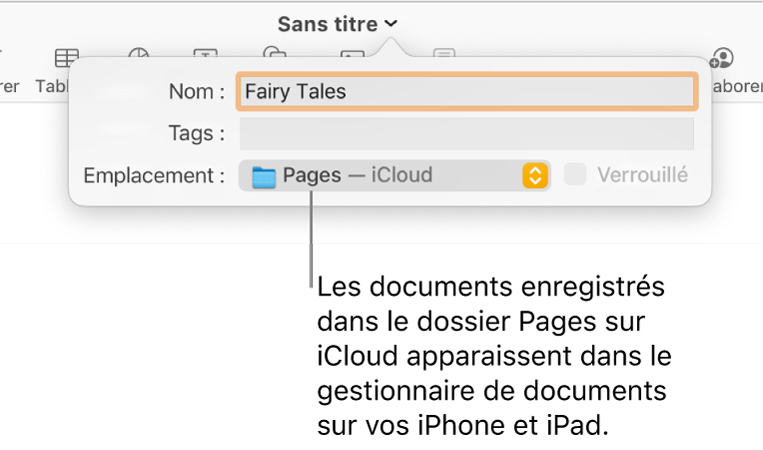Image resolution: width=763 pixels, height=450 pixels.
Task: Click the Collaborate person icon
Action: click(721, 58)
